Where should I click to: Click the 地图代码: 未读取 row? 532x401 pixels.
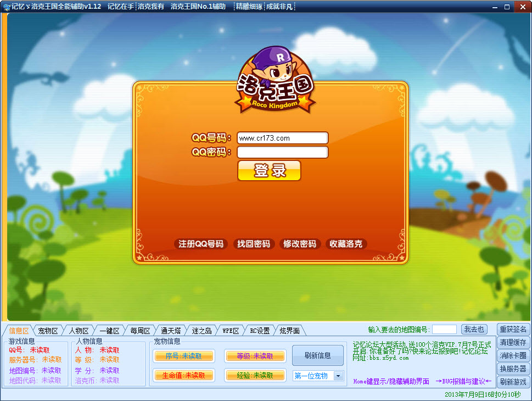pos(35,381)
